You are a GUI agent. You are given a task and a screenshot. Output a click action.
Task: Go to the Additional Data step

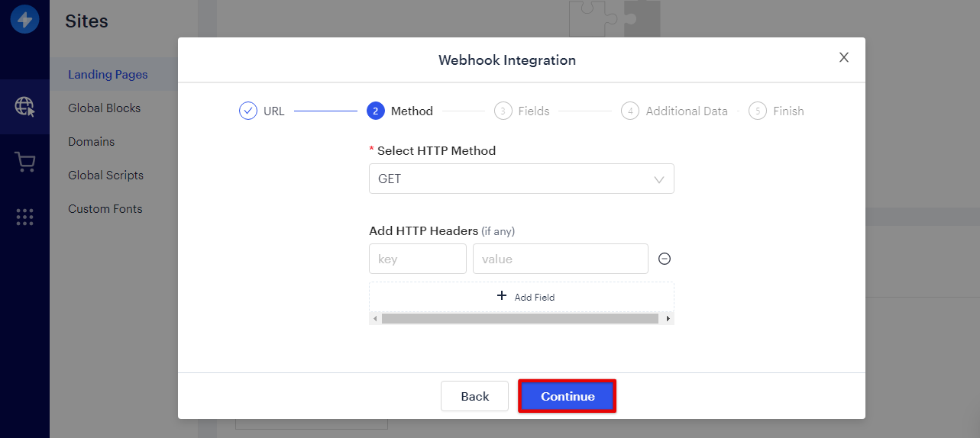click(x=674, y=111)
